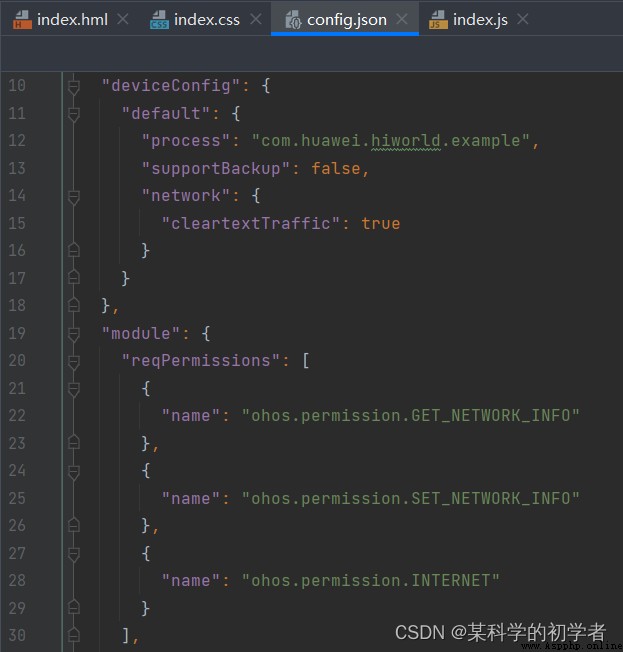This screenshot has height=652, width=623.
Task: Click line number 22 in the gutter
Action: [x=17, y=415]
